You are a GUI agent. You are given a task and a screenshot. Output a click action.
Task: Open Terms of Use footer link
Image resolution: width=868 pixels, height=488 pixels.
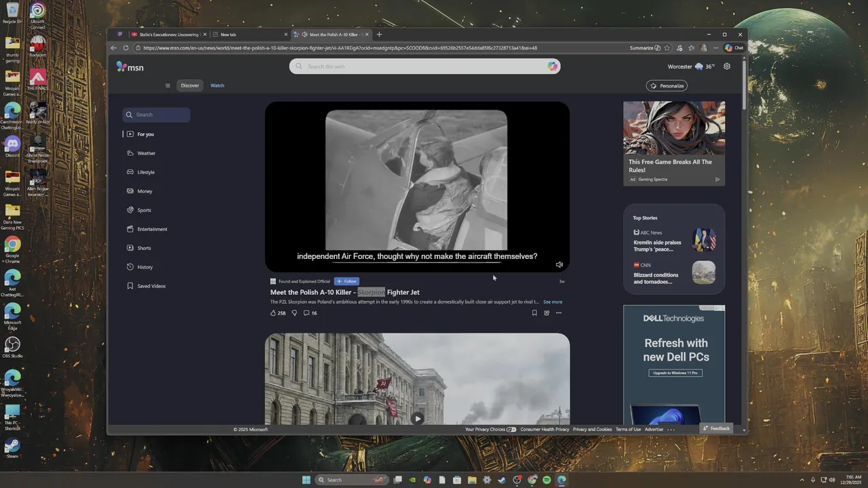click(628, 429)
